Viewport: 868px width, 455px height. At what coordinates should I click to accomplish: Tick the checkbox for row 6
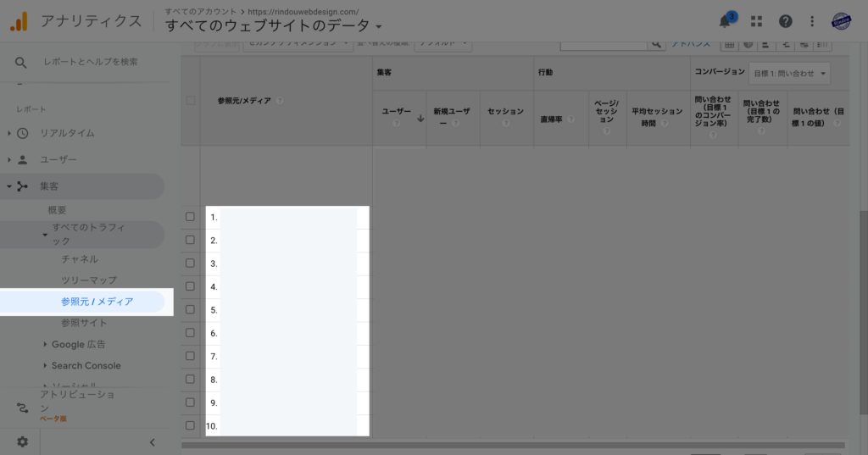190,333
